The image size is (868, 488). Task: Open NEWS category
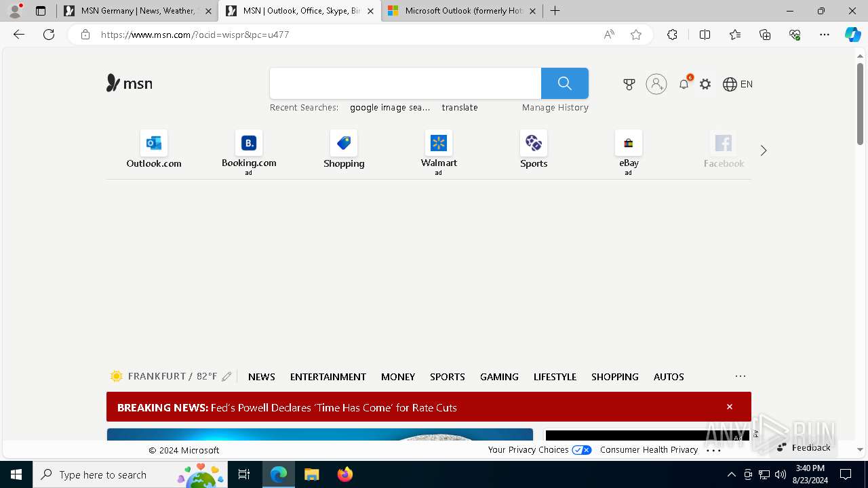(x=262, y=377)
